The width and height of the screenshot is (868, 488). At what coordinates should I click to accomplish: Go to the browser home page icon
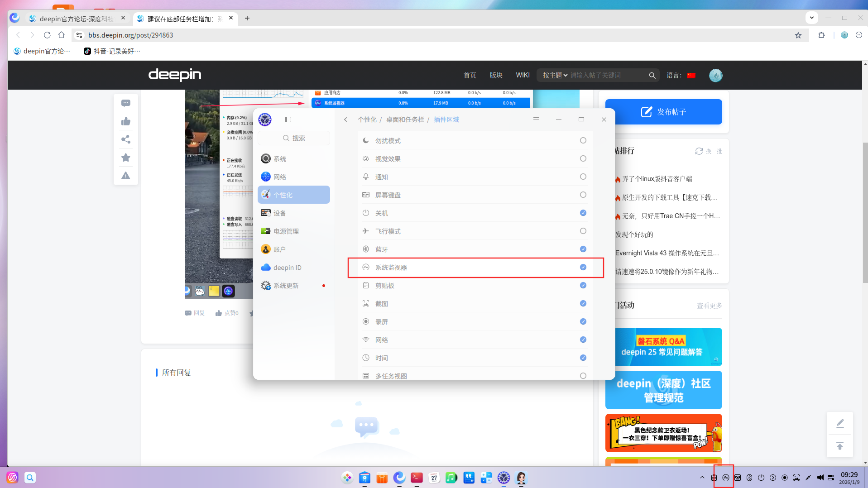pyautogui.click(x=62, y=35)
